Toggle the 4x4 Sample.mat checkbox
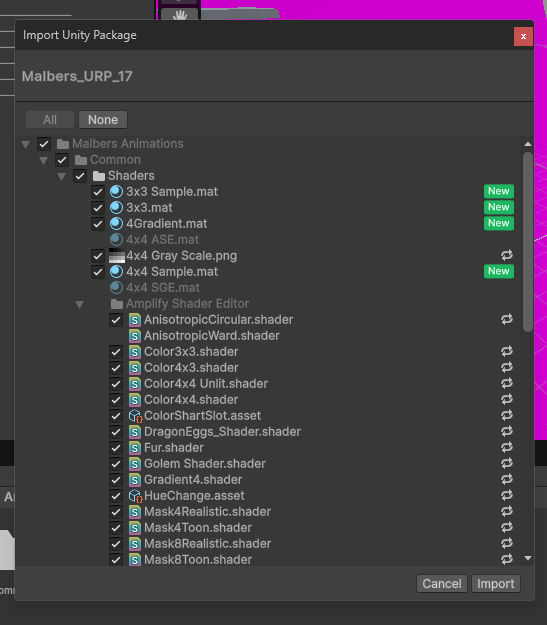Viewport: 547px width, 625px height. [x=98, y=272]
